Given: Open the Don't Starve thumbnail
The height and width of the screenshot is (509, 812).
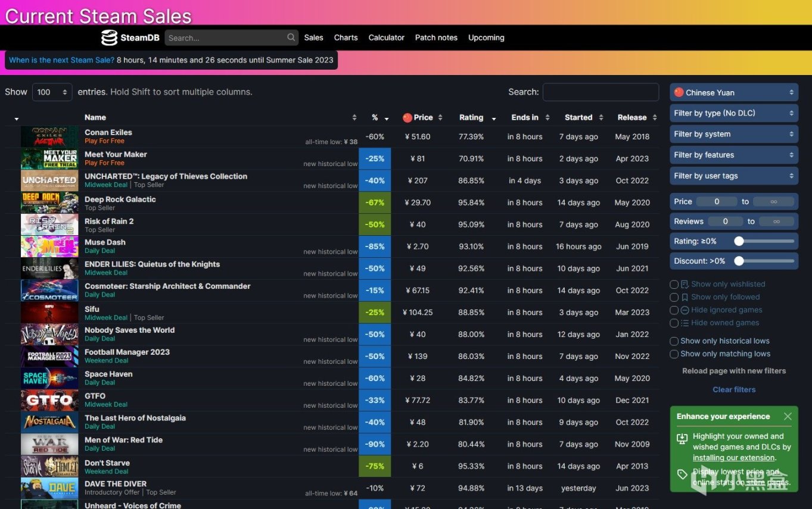Looking at the screenshot, I should pyautogui.click(x=49, y=466).
